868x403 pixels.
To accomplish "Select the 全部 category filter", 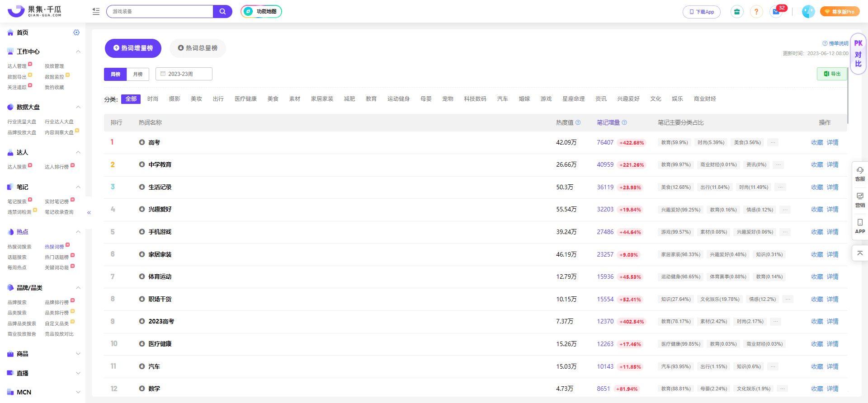I will point(131,99).
